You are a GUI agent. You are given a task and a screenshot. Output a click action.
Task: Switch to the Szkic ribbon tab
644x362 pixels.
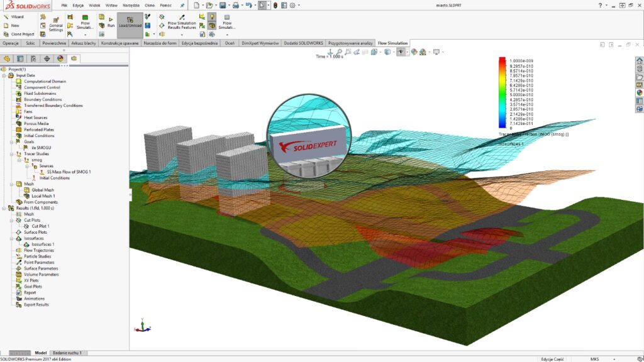(30, 43)
